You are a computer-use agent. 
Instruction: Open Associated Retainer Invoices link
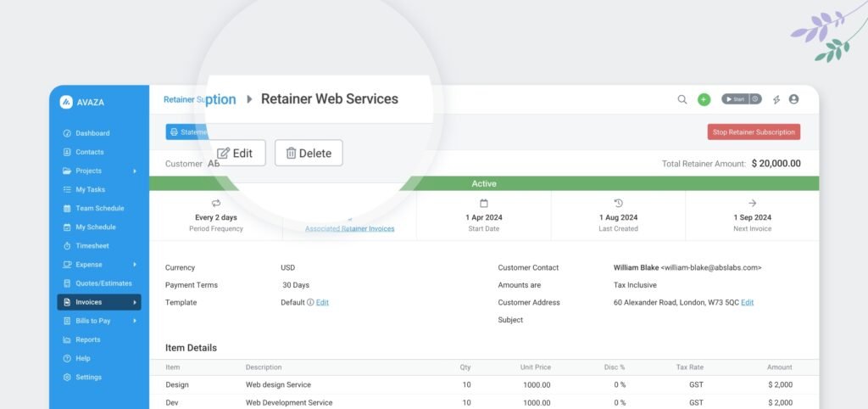pyautogui.click(x=349, y=228)
